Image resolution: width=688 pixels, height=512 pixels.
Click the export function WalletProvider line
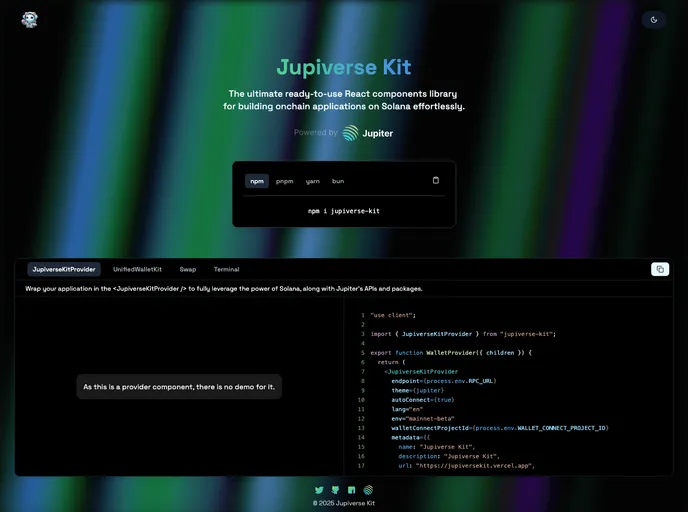point(451,353)
